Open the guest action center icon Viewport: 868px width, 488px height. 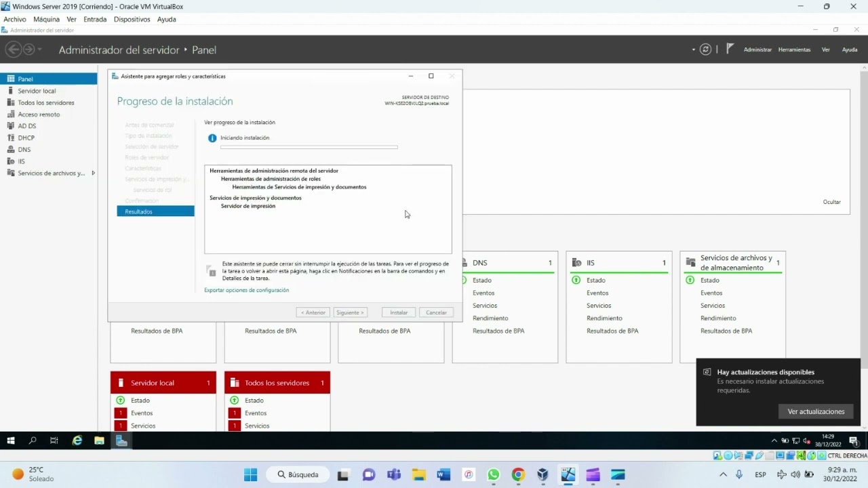[x=854, y=441]
